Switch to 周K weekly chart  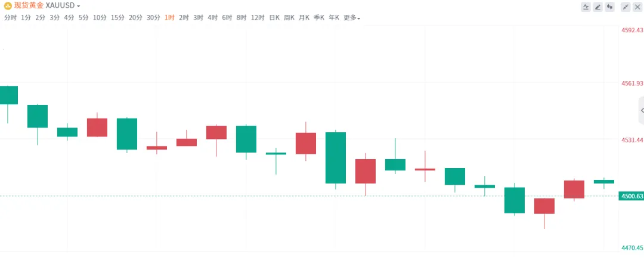(x=289, y=18)
